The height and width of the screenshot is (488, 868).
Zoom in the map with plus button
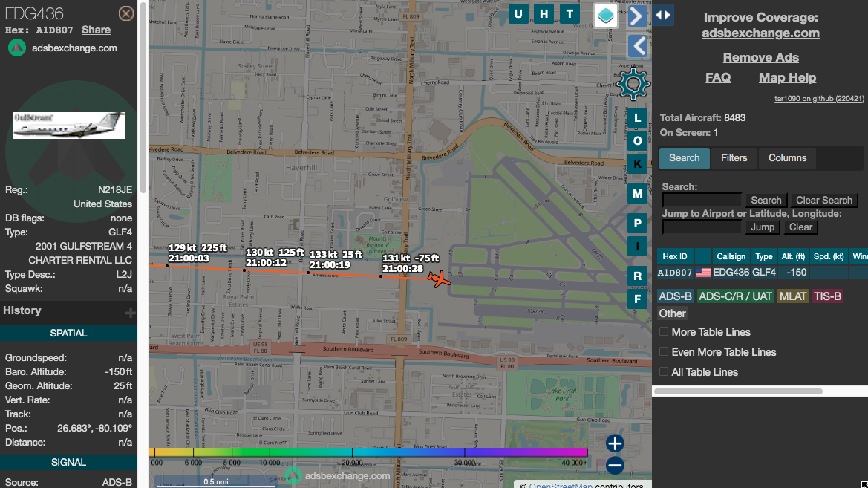(615, 443)
